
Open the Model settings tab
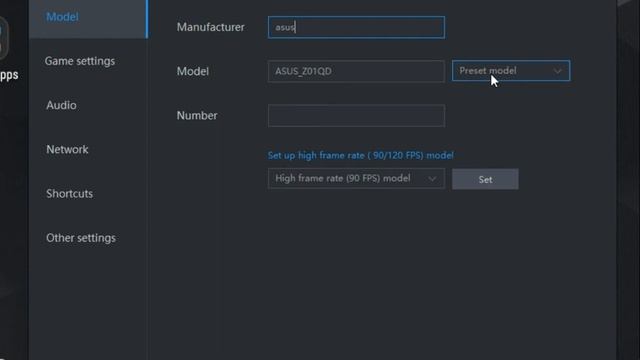click(x=88, y=18)
